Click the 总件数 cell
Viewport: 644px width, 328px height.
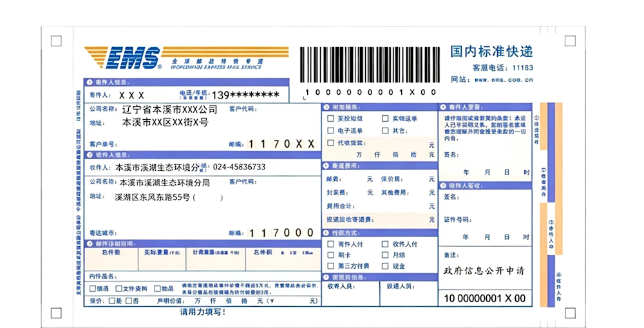tap(111, 259)
